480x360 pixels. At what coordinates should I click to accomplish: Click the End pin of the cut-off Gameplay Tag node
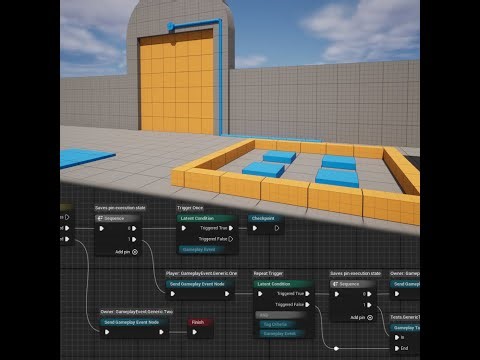tap(397, 348)
